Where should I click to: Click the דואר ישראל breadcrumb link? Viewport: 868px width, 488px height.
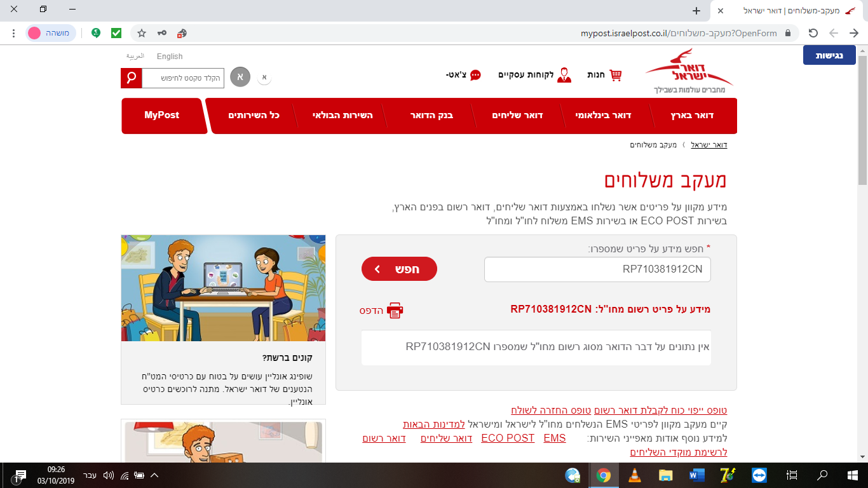(x=709, y=145)
